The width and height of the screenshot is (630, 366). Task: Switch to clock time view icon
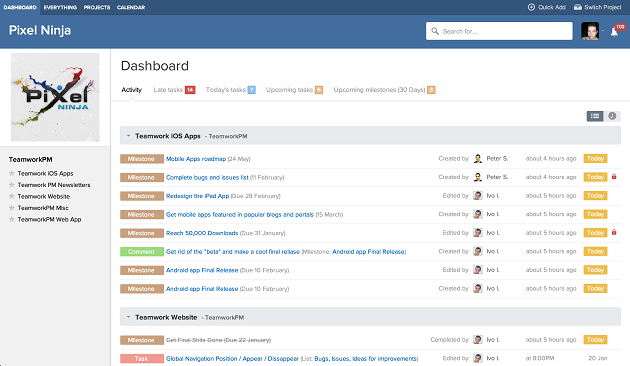(x=612, y=116)
